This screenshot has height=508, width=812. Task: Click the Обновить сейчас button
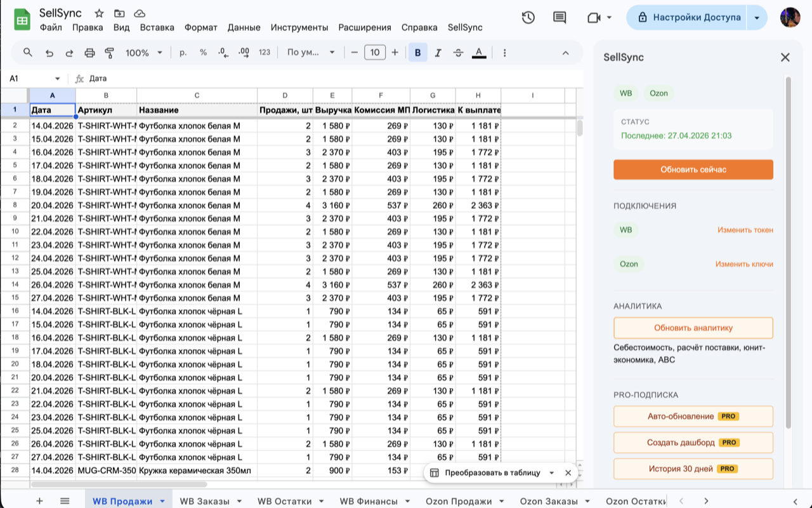(693, 170)
